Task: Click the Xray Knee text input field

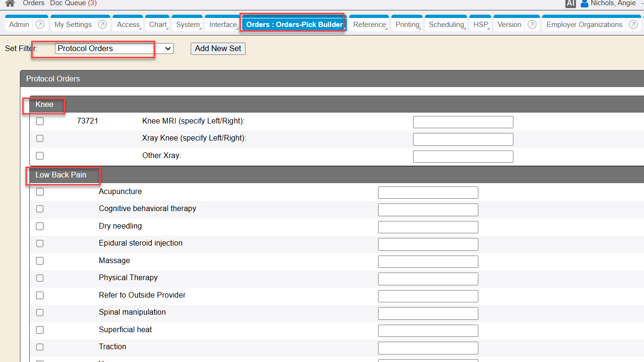Action: coord(463,139)
